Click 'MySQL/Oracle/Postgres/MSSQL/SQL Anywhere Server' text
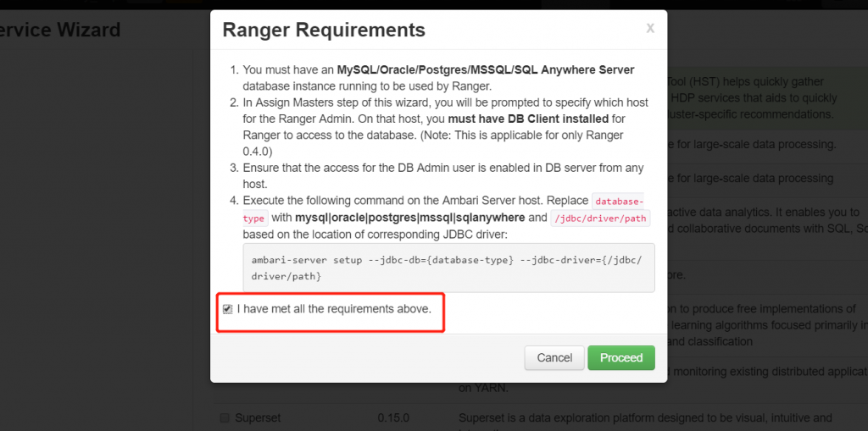The image size is (868, 431). [486, 70]
